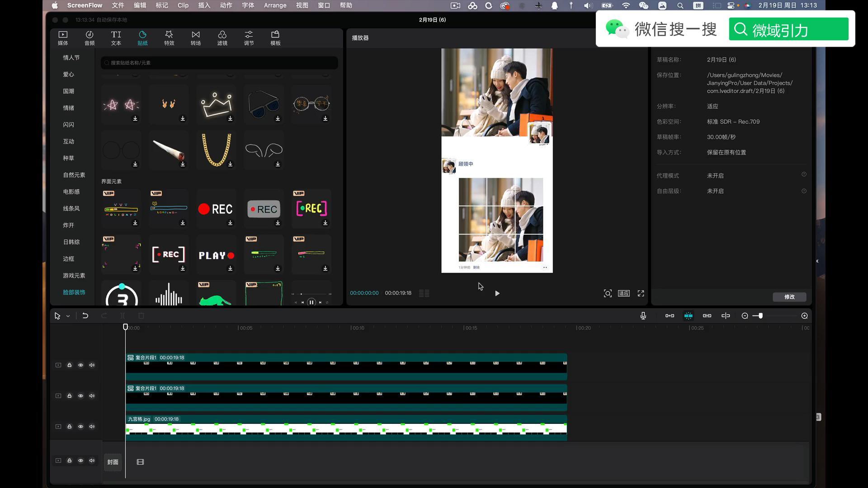Download the crown sticker
Image resolution: width=868 pixels, height=488 pixels.
pos(230,118)
